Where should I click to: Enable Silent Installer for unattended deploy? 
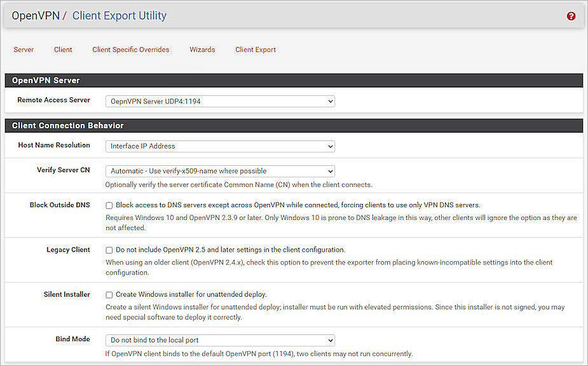point(109,294)
